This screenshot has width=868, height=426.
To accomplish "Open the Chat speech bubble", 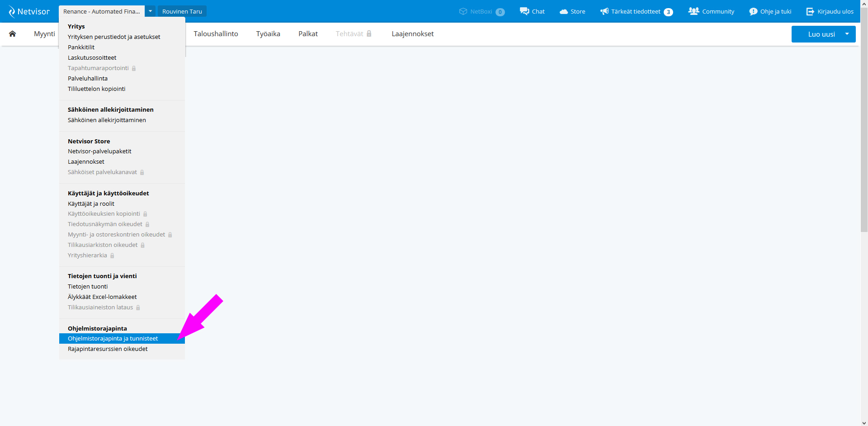I will pos(524,11).
